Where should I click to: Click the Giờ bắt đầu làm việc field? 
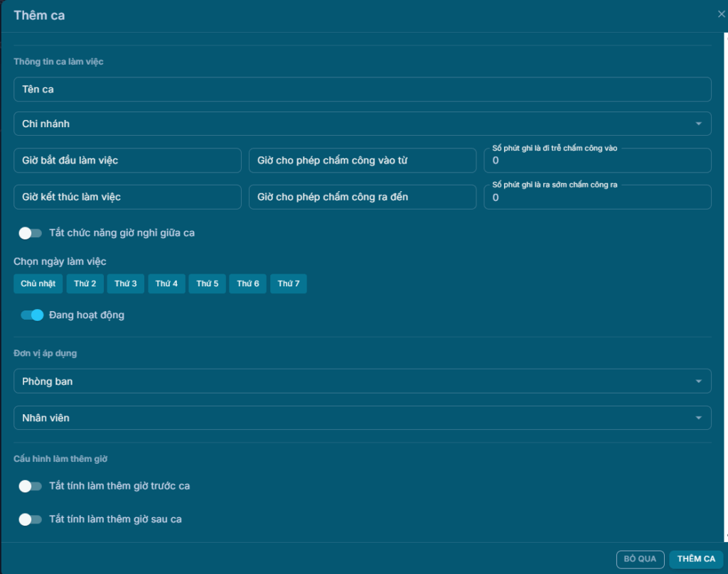[x=127, y=161]
